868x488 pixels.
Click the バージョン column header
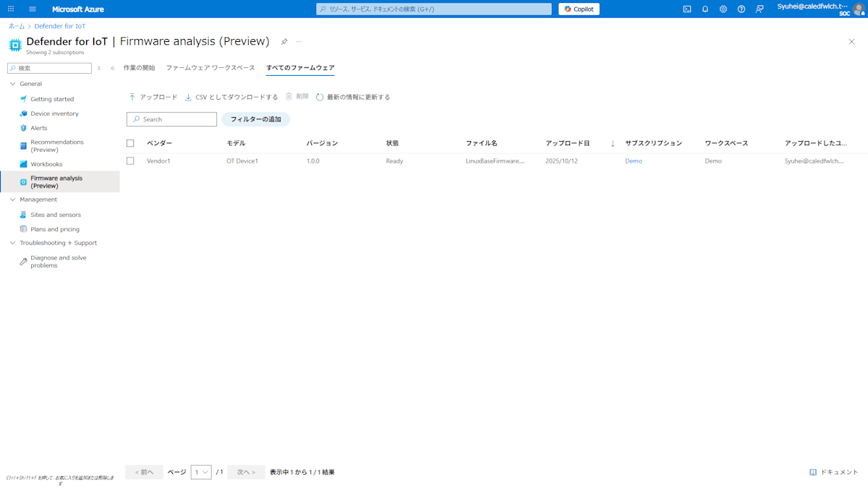pyautogui.click(x=322, y=143)
